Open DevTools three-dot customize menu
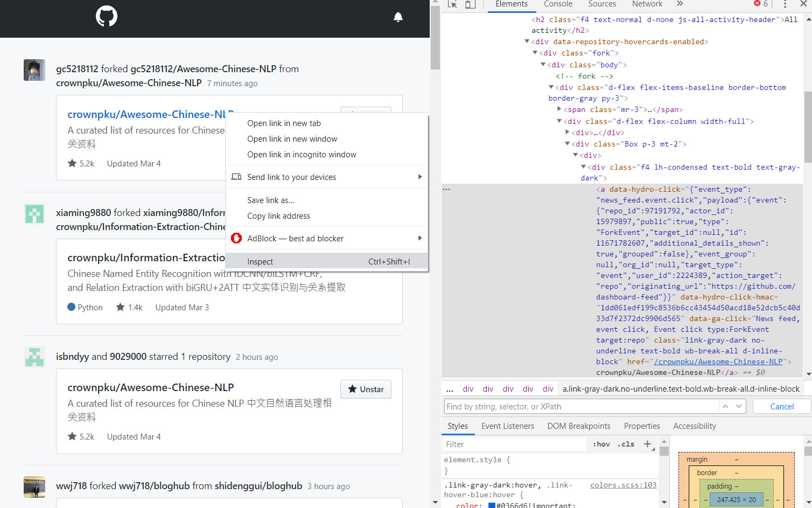 coord(785,4)
